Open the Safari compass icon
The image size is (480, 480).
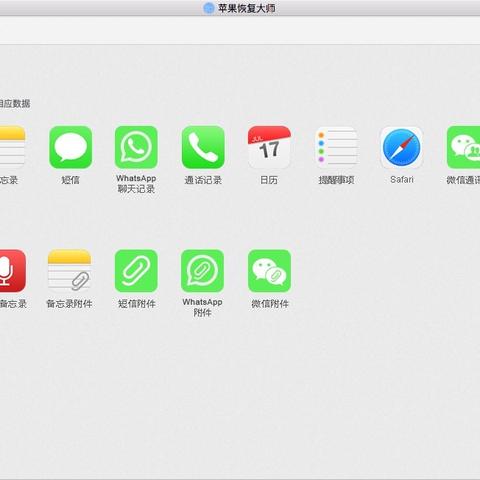pyautogui.click(x=402, y=147)
